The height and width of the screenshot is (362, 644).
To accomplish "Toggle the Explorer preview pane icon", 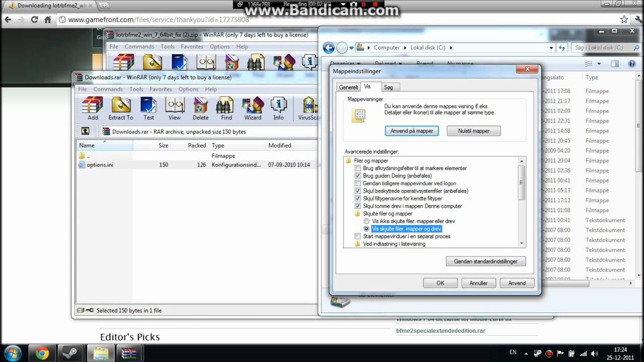I will [614, 64].
